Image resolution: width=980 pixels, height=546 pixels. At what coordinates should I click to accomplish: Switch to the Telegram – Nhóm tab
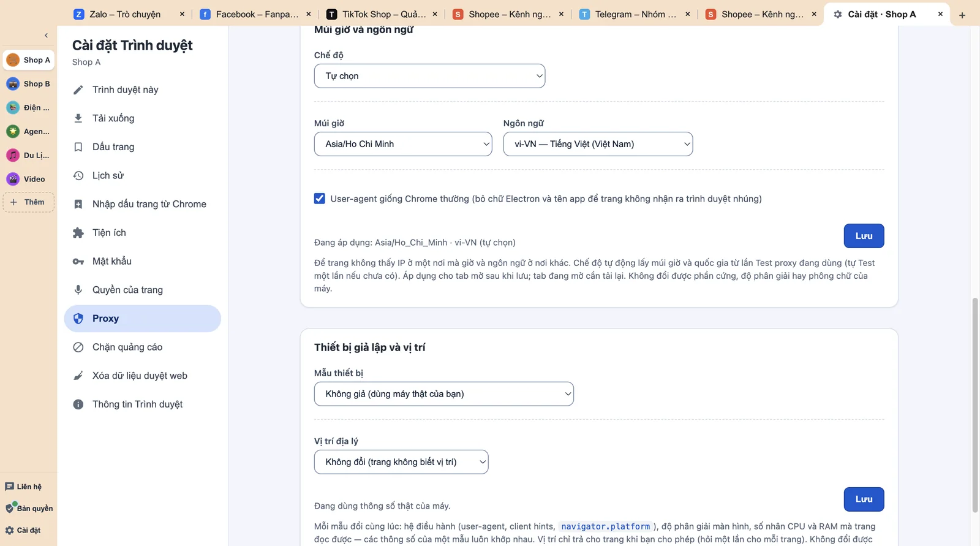pyautogui.click(x=635, y=14)
